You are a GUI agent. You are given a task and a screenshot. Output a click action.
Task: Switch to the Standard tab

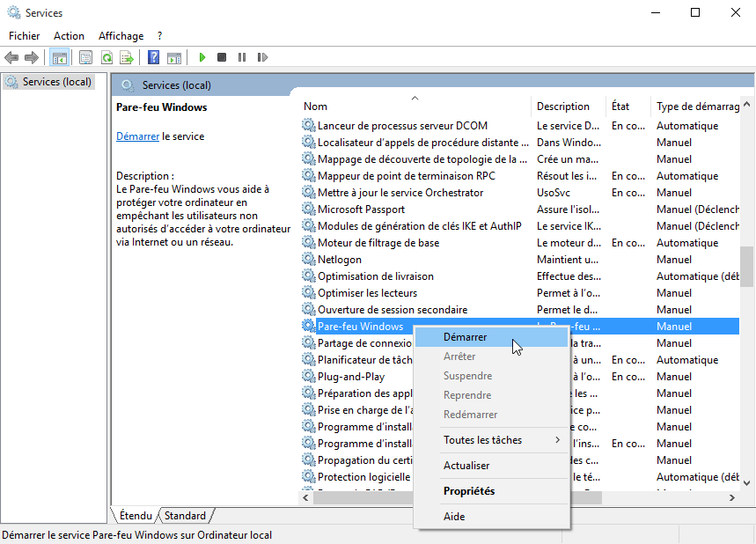[x=185, y=516]
